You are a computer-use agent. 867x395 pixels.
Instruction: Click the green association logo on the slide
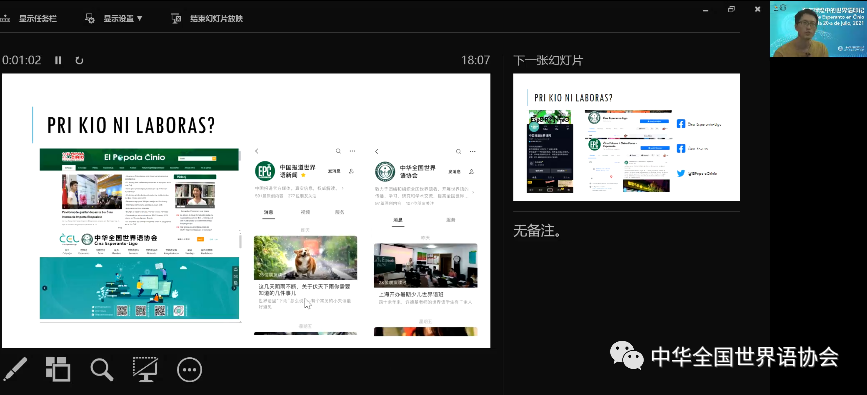click(385, 171)
